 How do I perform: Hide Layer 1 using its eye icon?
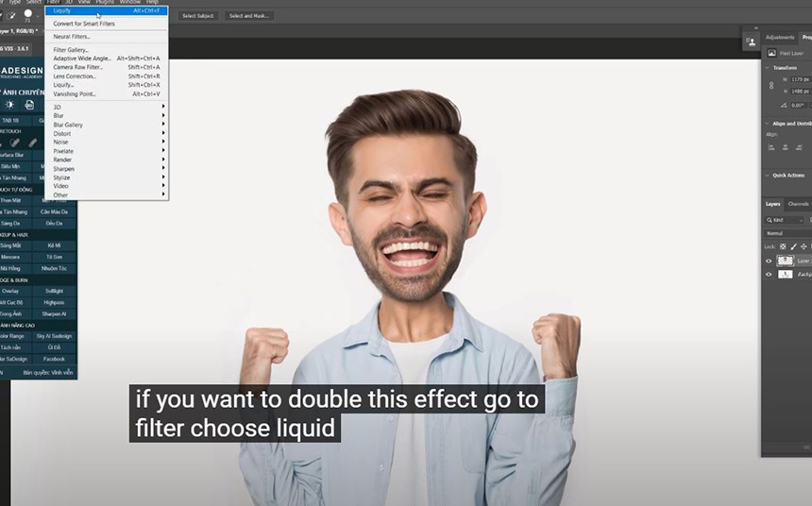coord(769,261)
